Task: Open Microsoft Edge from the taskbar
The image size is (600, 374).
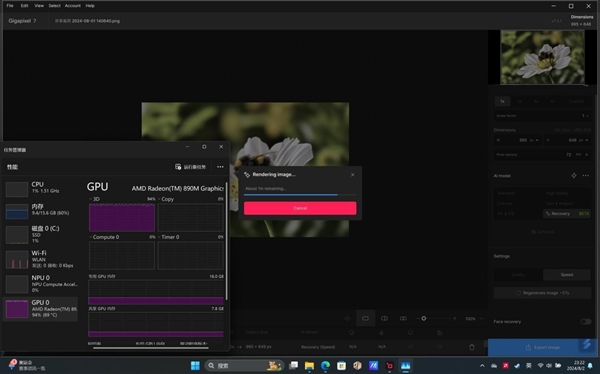Action: point(326,366)
